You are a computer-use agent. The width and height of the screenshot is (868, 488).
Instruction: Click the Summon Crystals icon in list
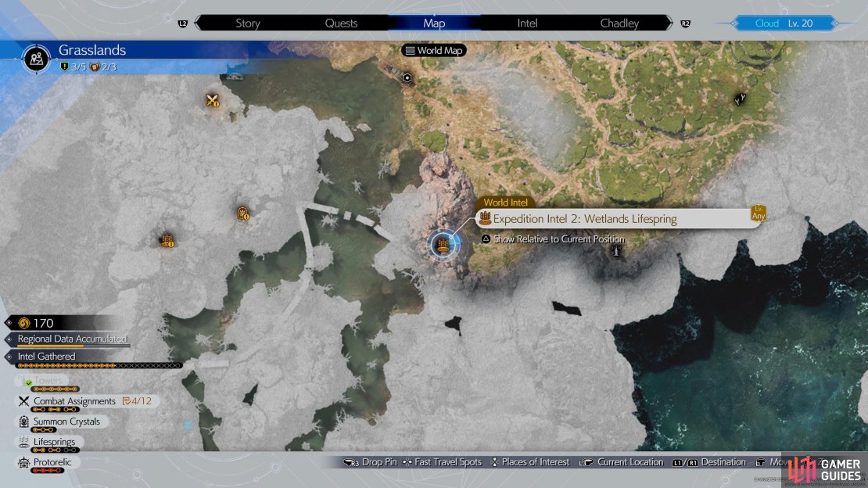click(23, 422)
